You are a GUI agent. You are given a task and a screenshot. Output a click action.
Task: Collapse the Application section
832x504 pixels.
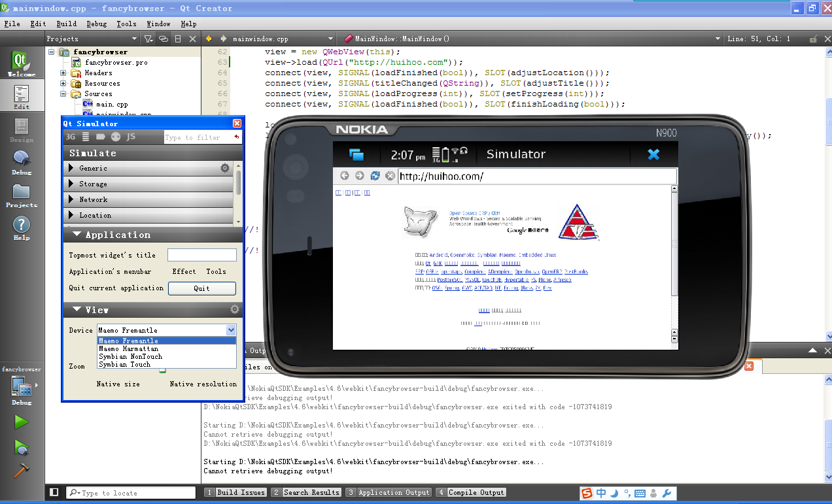point(77,235)
